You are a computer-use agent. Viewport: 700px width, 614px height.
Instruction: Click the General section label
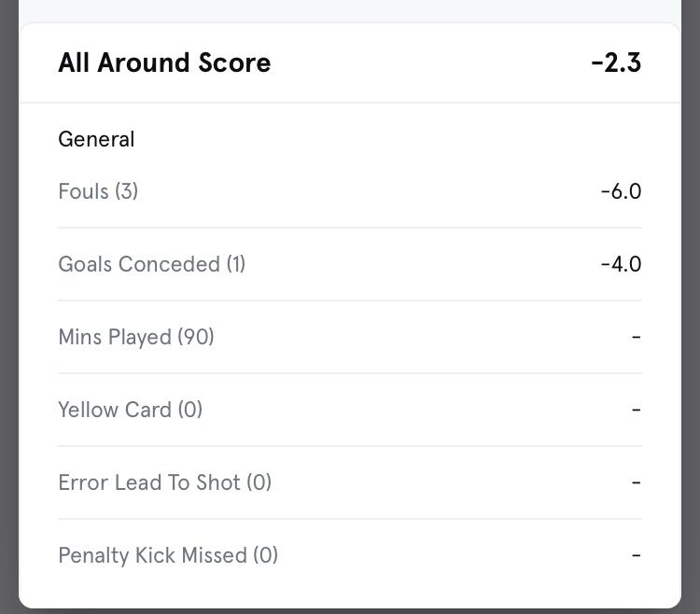[96, 140]
